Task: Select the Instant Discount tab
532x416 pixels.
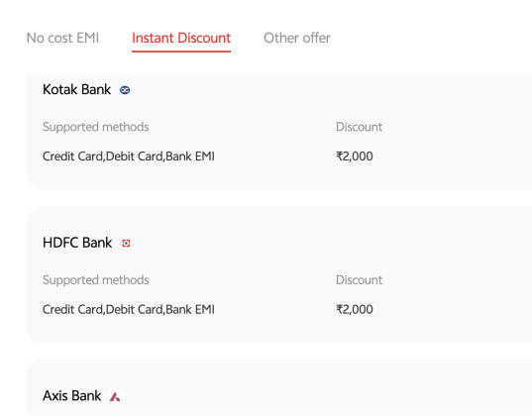Action: [181, 38]
